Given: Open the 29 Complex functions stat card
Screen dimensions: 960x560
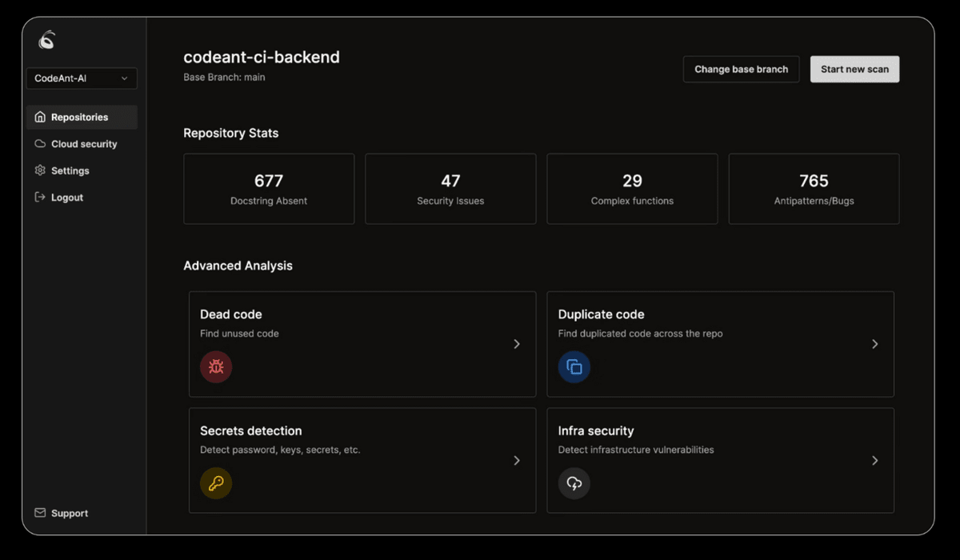Looking at the screenshot, I should (632, 189).
